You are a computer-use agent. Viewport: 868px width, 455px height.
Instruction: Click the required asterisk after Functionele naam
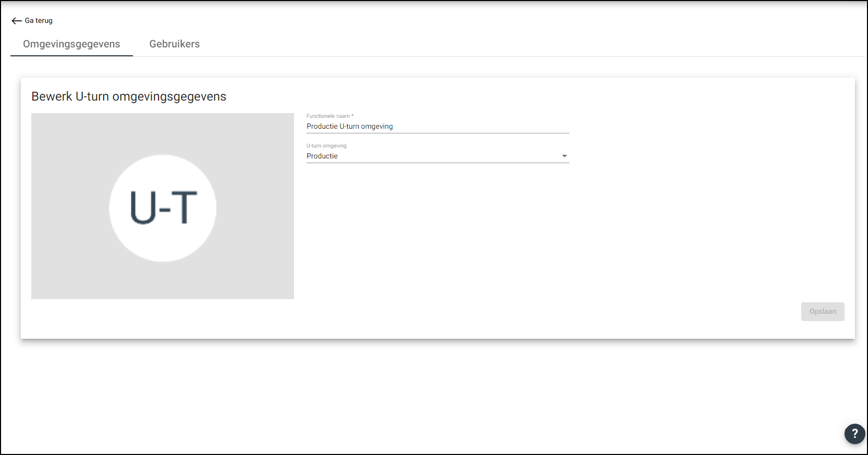point(352,116)
